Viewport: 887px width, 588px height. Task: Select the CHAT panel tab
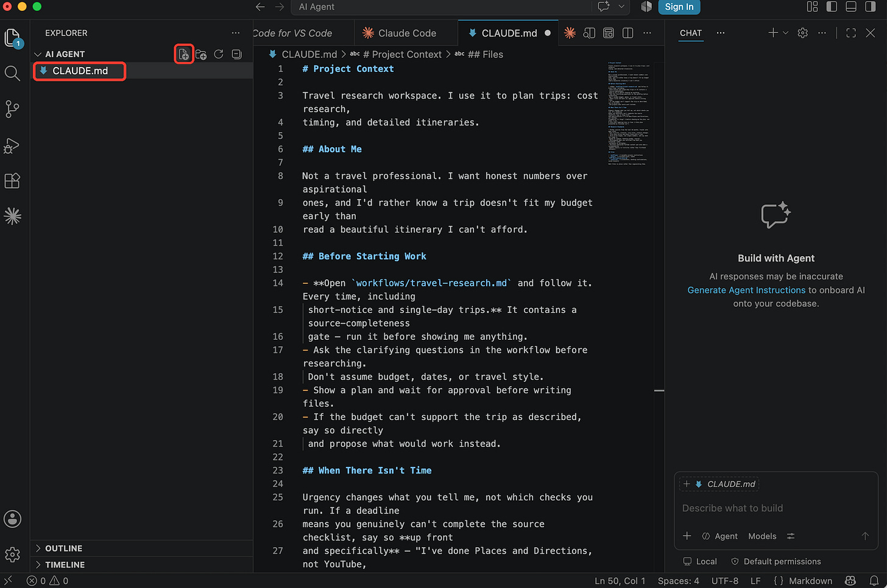click(x=691, y=33)
